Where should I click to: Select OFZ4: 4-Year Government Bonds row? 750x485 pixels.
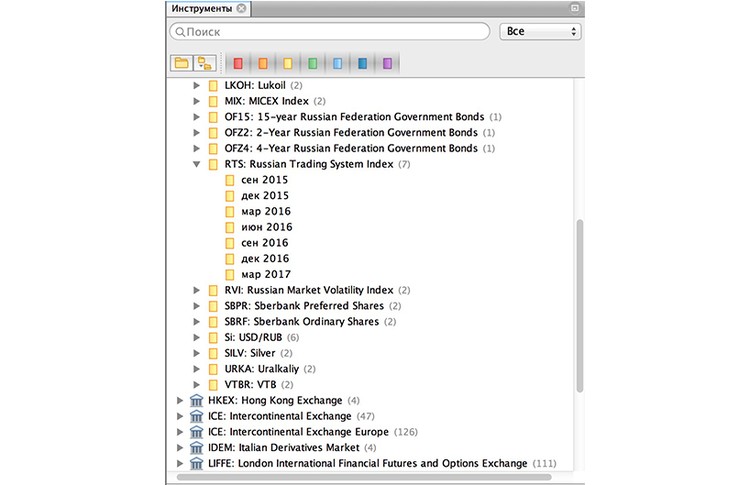pyautogui.click(x=360, y=148)
